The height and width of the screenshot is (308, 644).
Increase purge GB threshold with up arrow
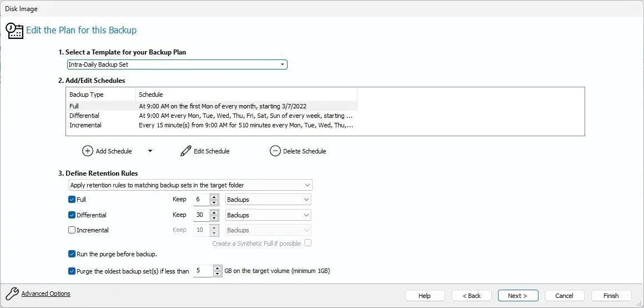point(217,268)
